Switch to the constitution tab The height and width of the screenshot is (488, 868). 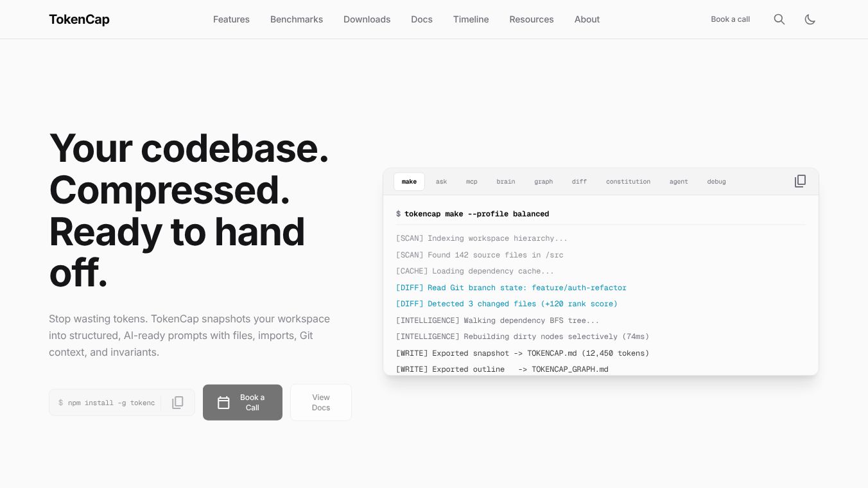click(x=628, y=182)
